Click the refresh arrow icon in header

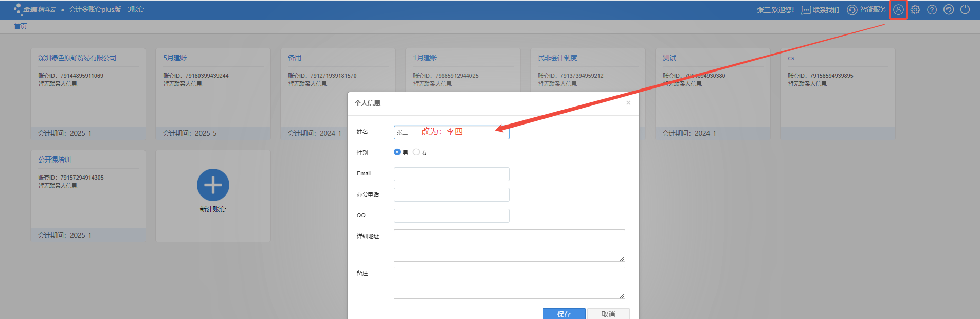949,10
